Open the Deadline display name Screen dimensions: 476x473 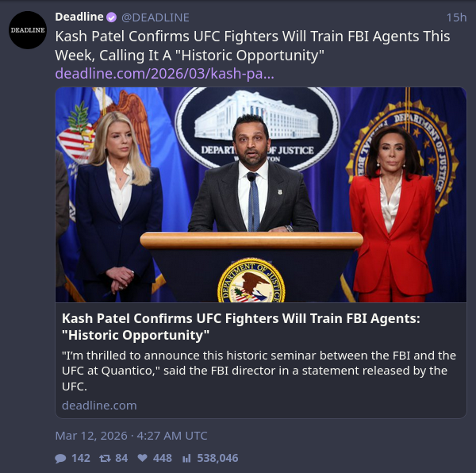79,17
